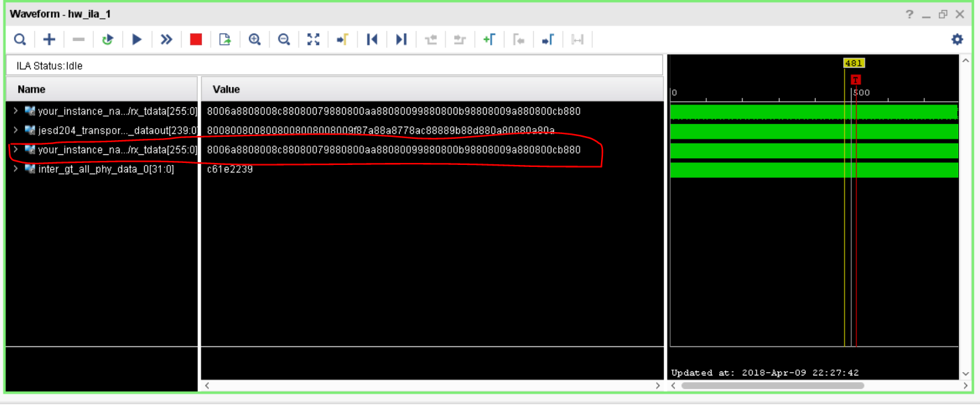
Task: Go to previous marker
Action: pyautogui.click(x=519, y=40)
